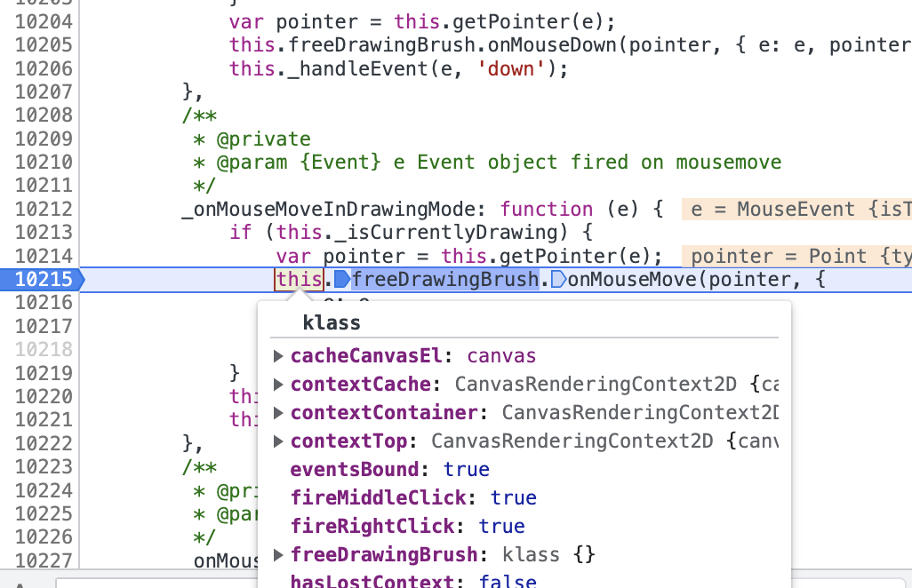Screen dimensions: 912x588
Task: Click hasLostContext: false property
Action: (413, 580)
